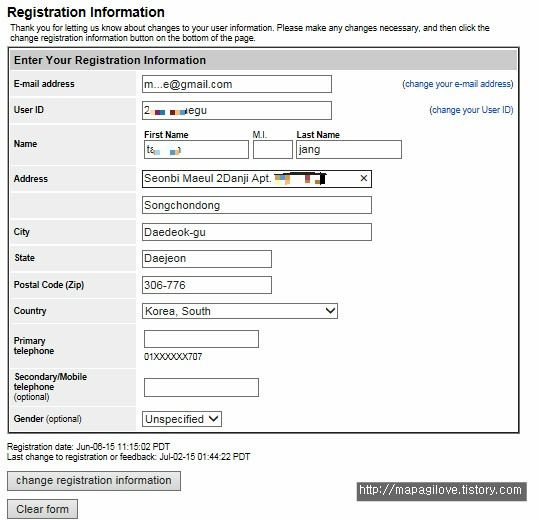The height and width of the screenshot is (520, 539).
Task: Click the Enter Your Registration Information header
Action: pos(110,60)
